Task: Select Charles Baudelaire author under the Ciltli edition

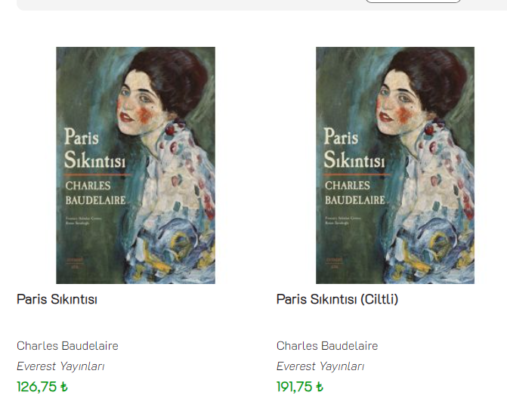Action: tap(327, 346)
